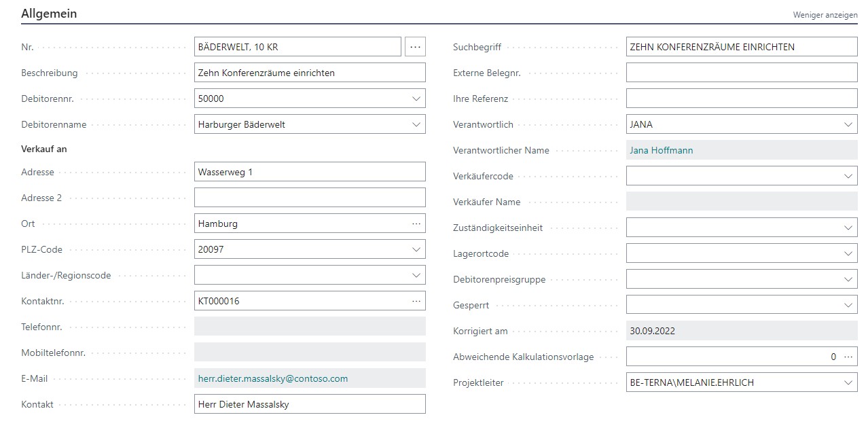Open the Debitorenname dropdown list
The image size is (868, 430).
[416, 124]
